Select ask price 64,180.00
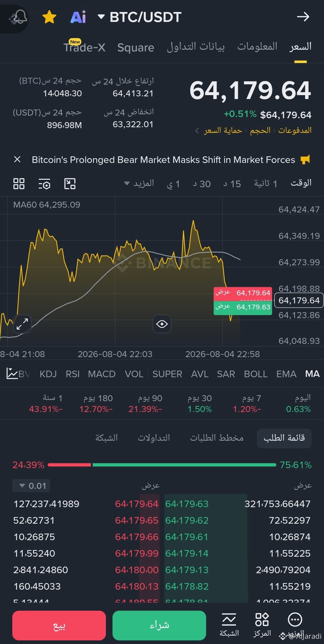This screenshot has height=644, width=324. coord(136,570)
